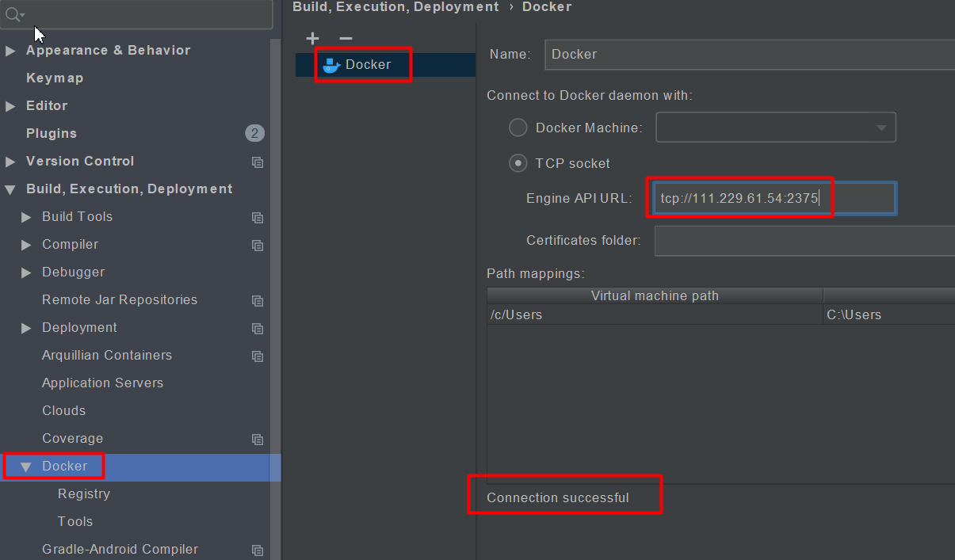
Task: Click the Connection successful status text
Action: point(558,497)
